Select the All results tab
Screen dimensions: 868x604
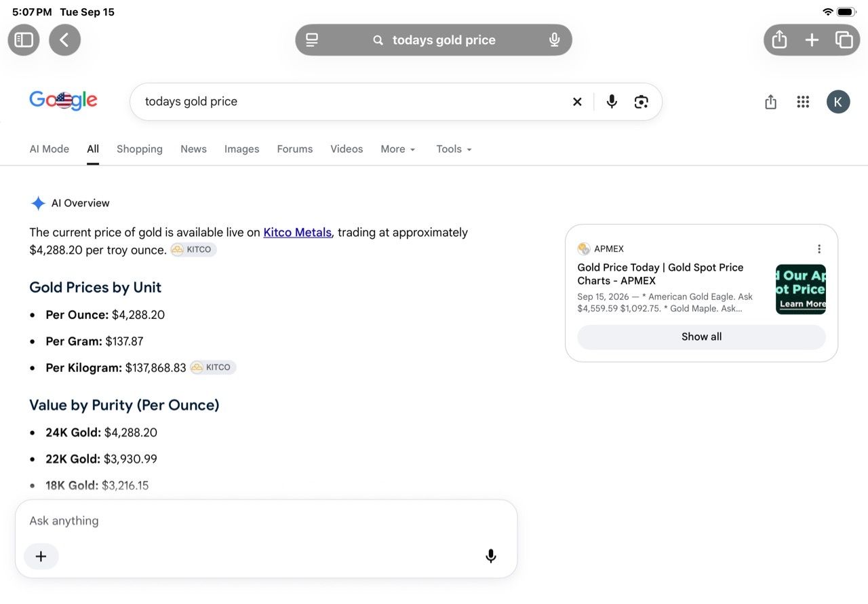point(93,149)
